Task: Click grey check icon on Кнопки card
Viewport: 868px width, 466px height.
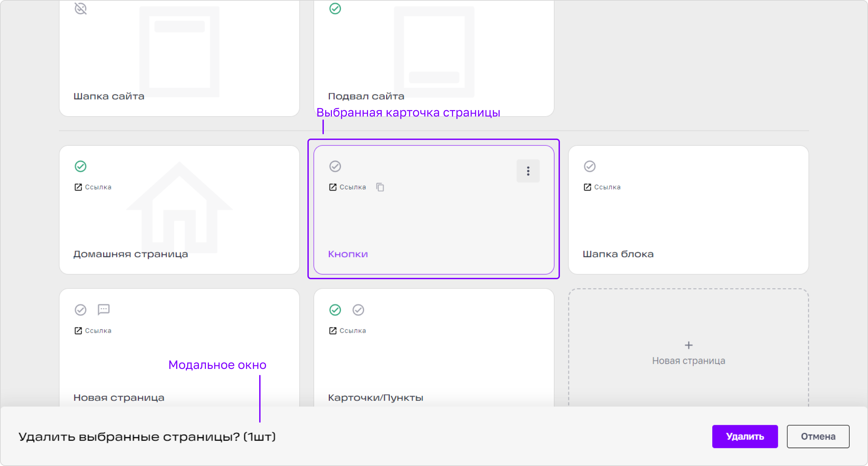Action: point(335,166)
